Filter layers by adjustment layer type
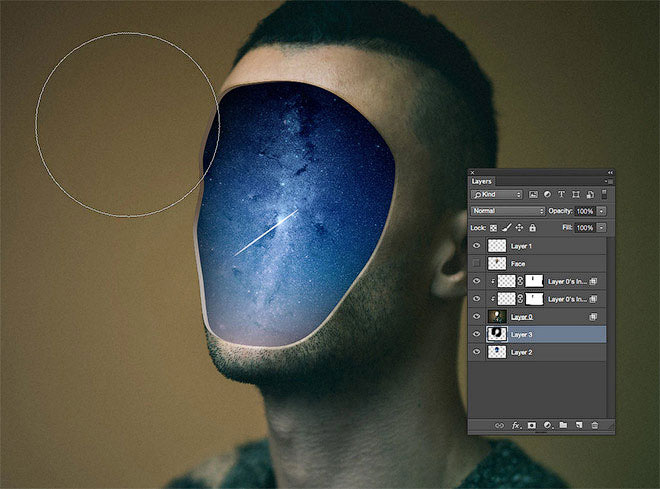 (548, 194)
